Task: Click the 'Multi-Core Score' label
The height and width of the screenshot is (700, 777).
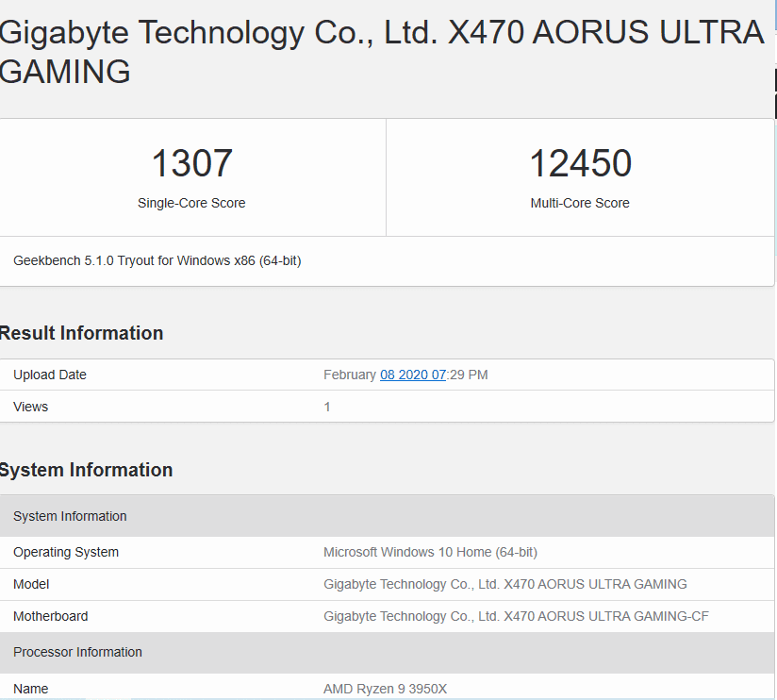Action: coord(580,203)
